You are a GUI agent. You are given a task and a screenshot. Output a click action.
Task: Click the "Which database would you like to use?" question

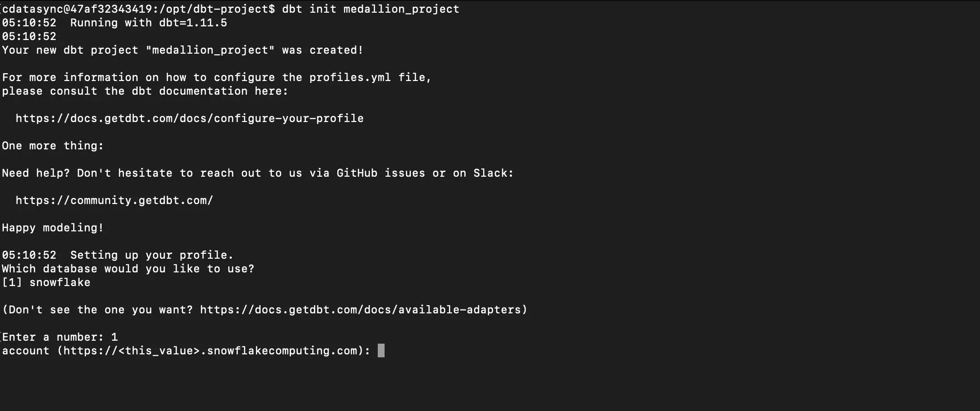(128, 269)
